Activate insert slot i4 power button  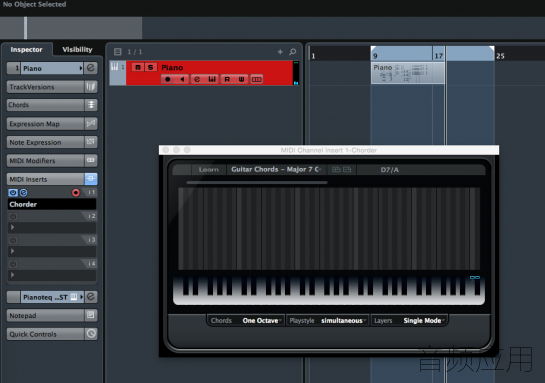click(x=13, y=264)
